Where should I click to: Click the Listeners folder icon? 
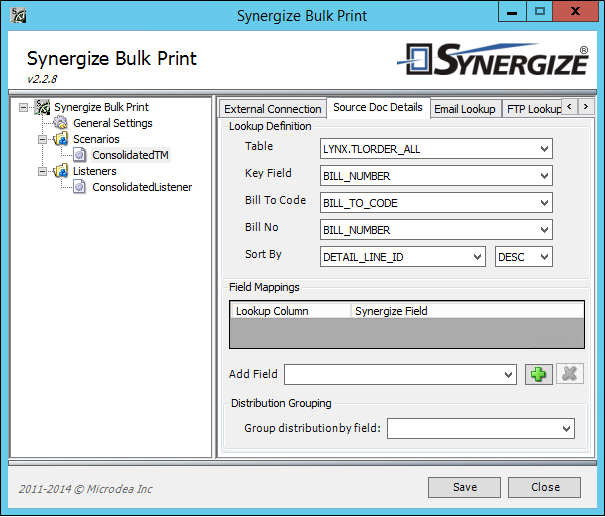[61, 171]
